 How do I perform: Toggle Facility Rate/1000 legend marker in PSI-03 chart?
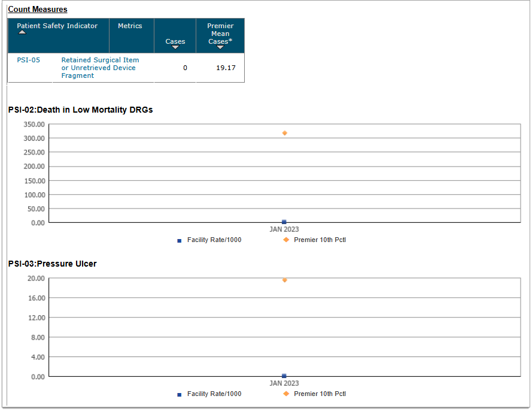coord(179,394)
